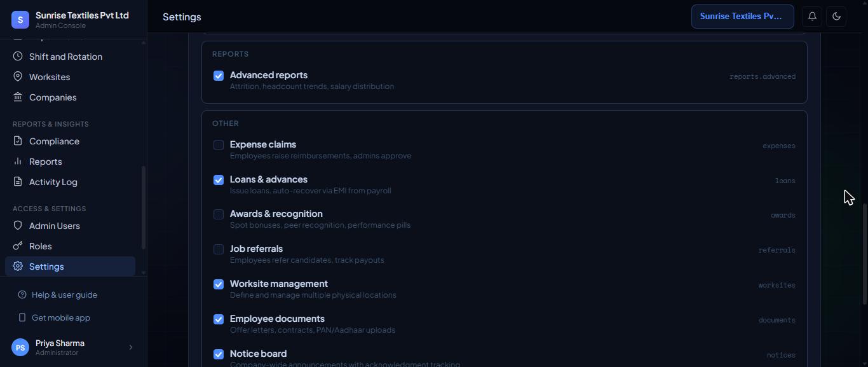868x367 pixels.
Task: Go to Worksites menu item
Action: 70,77
